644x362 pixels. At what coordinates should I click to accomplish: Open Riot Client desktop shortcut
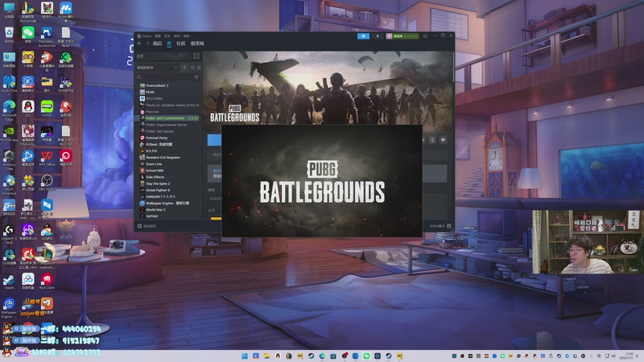47,282
